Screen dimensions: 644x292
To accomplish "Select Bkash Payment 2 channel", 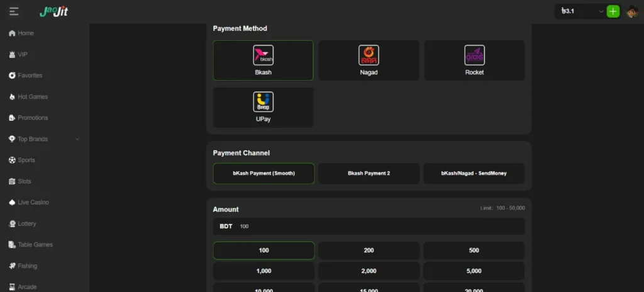I will [x=369, y=174].
